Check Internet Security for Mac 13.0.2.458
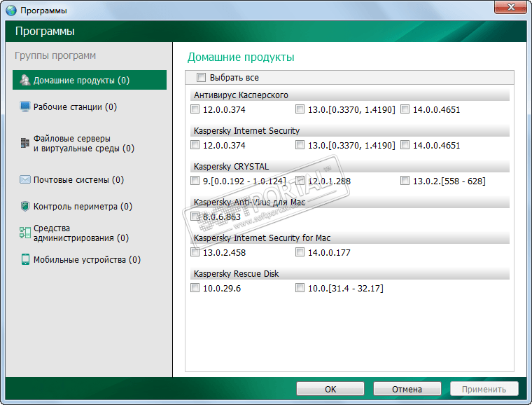Image resolution: width=532 pixels, height=405 pixels. coord(195,252)
